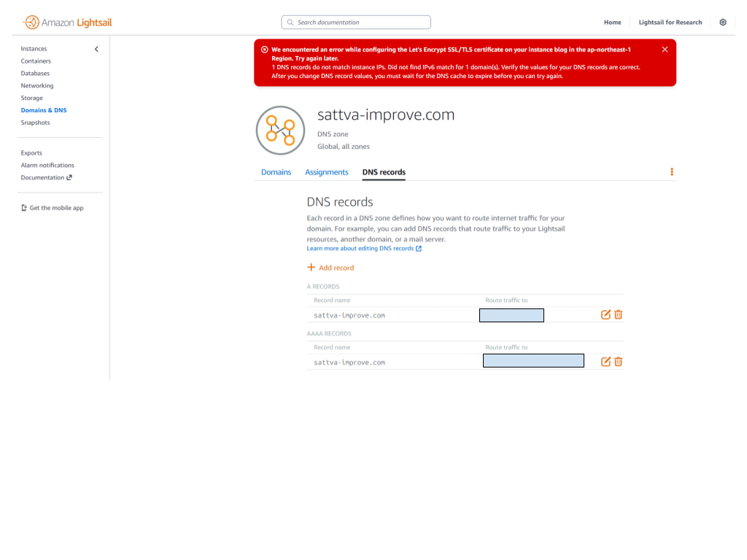Delete the A record trash icon
The height and width of the screenshot is (560, 747).
tap(619, 315)
